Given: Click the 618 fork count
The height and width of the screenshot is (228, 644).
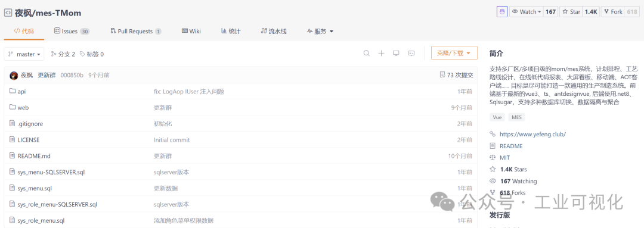Looking at the screenshot, I should coord(631,12).
